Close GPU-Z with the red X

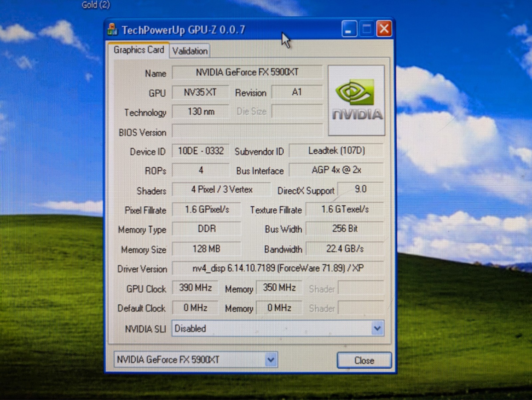pyautogui.click(x=384, y=29)
